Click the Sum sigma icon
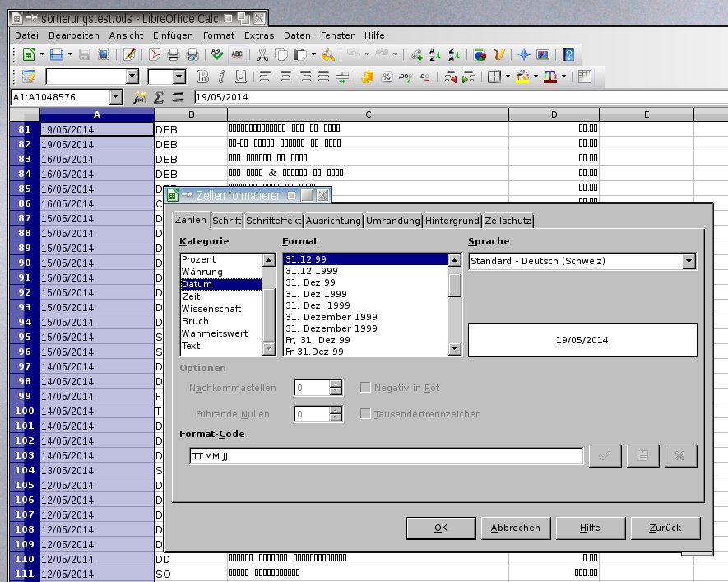The width and height of the screenshot is (728, 582). (158, 97)
